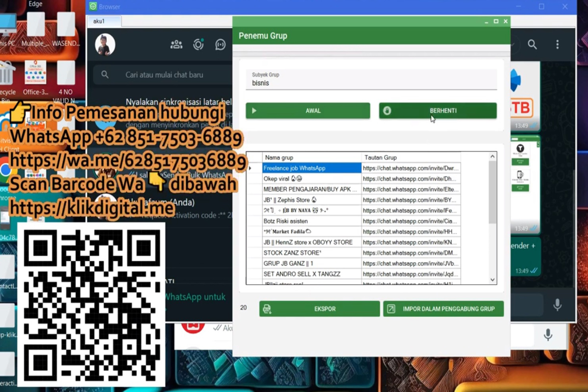Close the Penemu Grup dialog
The height and width of the screenshot is (392, 588).
[506, 21]
